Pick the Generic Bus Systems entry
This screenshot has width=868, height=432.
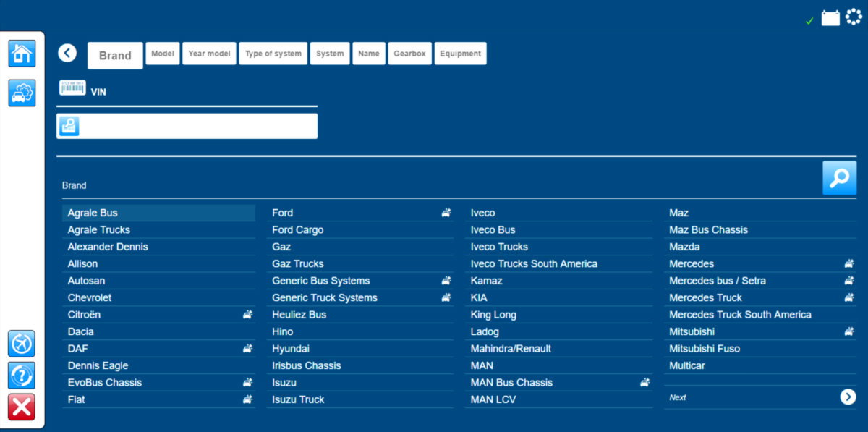pos(320,281)
